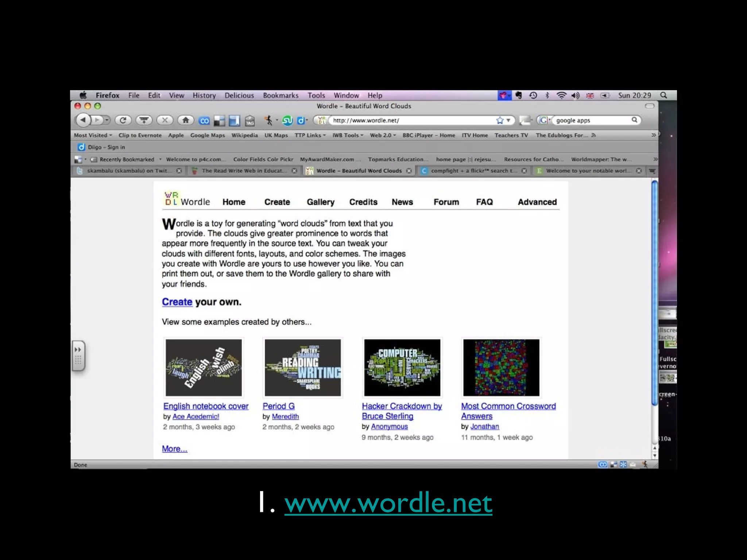747x560 pixels.
Task: Open Spotlight search magnifier in menu bar
Action: point(664,96)
